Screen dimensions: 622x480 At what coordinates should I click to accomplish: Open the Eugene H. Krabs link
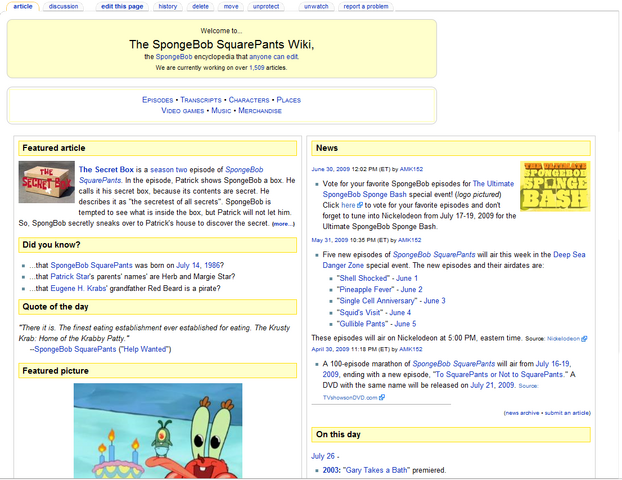(78, 288)
